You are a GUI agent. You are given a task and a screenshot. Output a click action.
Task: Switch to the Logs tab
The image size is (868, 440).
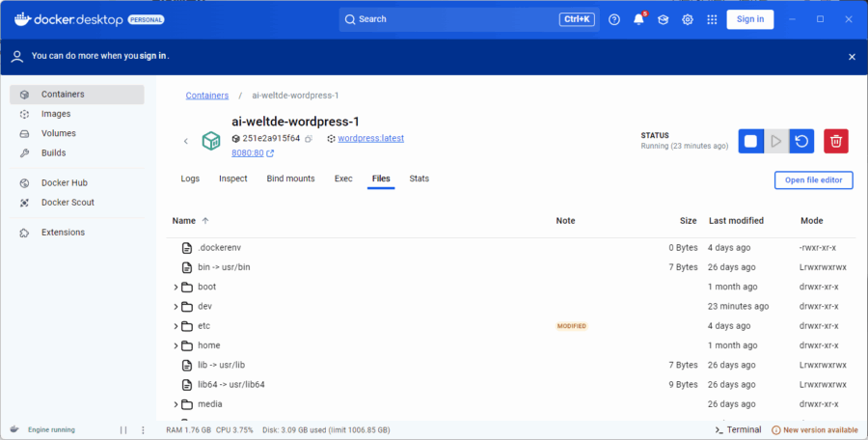(190, 179)
